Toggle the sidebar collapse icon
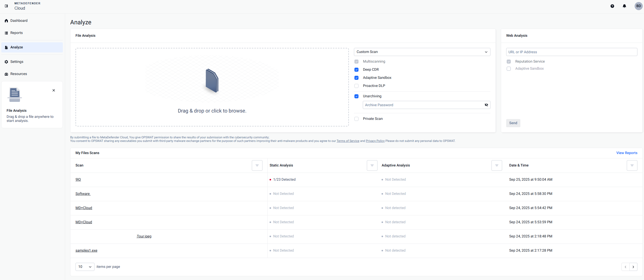 tap(6, 6)
